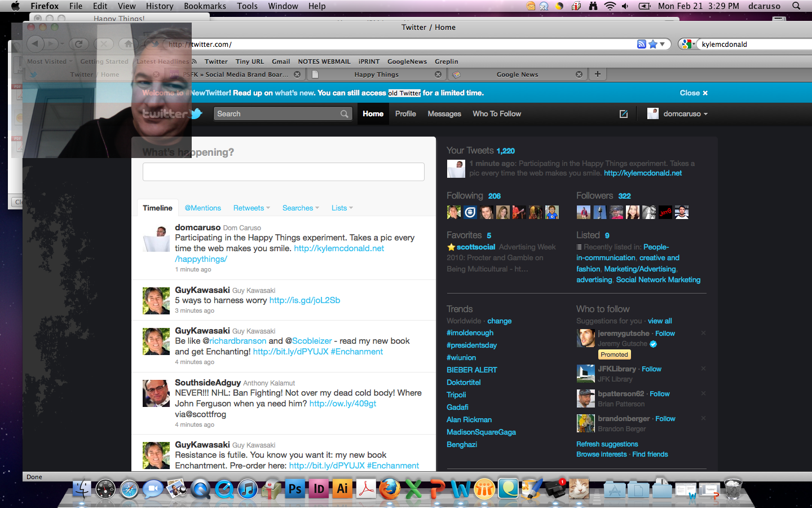Open a new tab with plus button
The width and height of the screenshot is (812, 508).
click(x=597, y=74)
